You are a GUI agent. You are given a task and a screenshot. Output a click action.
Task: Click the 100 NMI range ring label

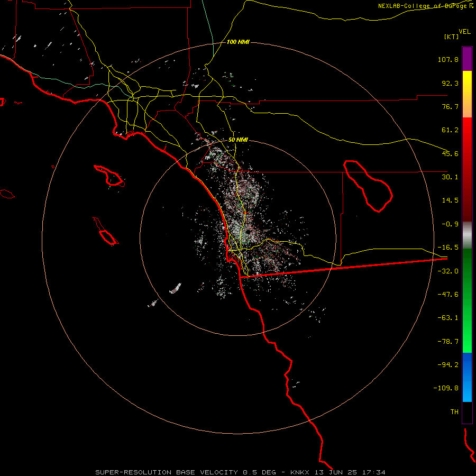(239, 42)
